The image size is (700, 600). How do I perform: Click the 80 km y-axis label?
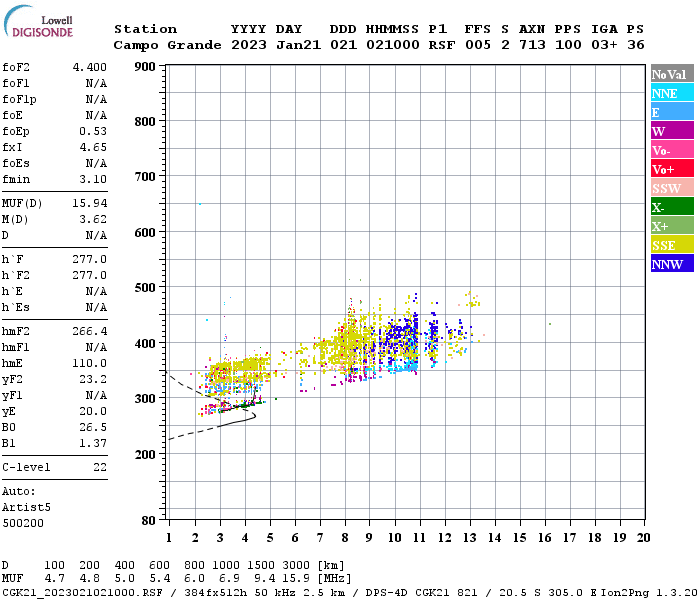point(149,521)
